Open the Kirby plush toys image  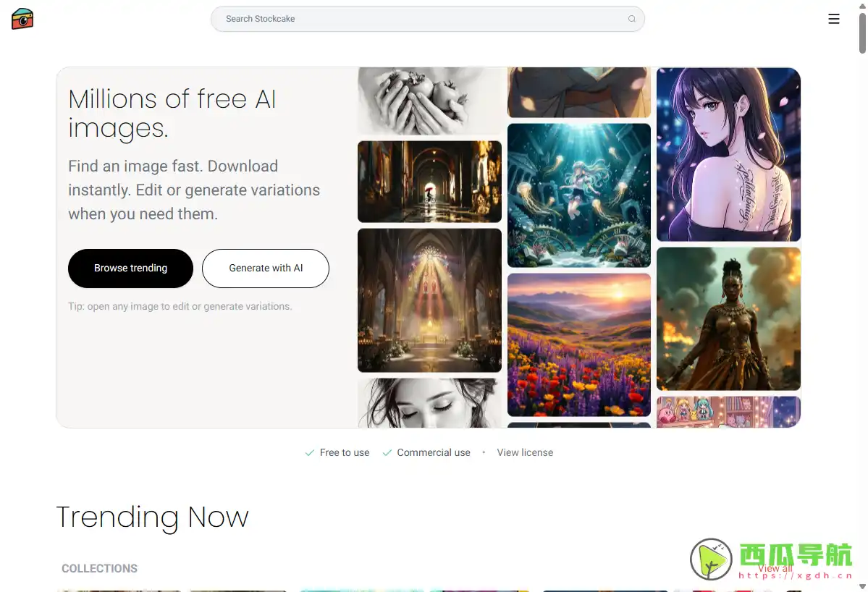(728, 412)
